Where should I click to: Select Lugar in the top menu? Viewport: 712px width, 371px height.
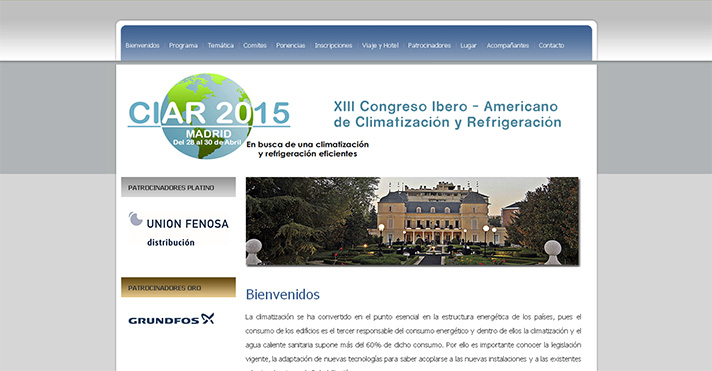coord(469,45)
